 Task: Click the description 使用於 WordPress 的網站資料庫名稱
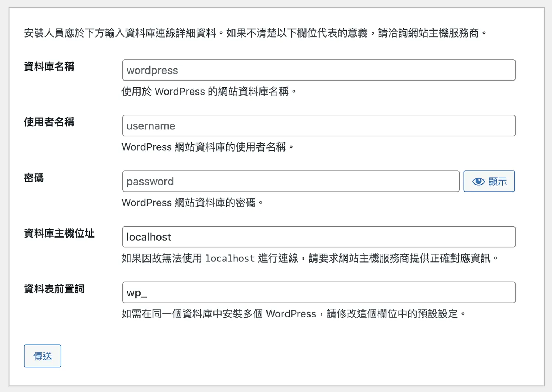[209, 92]
